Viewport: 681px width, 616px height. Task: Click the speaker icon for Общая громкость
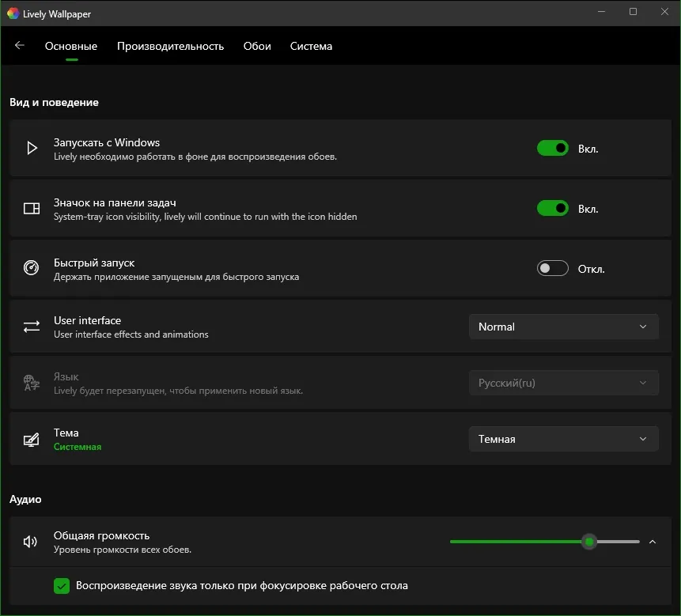(x=30, y=542)
